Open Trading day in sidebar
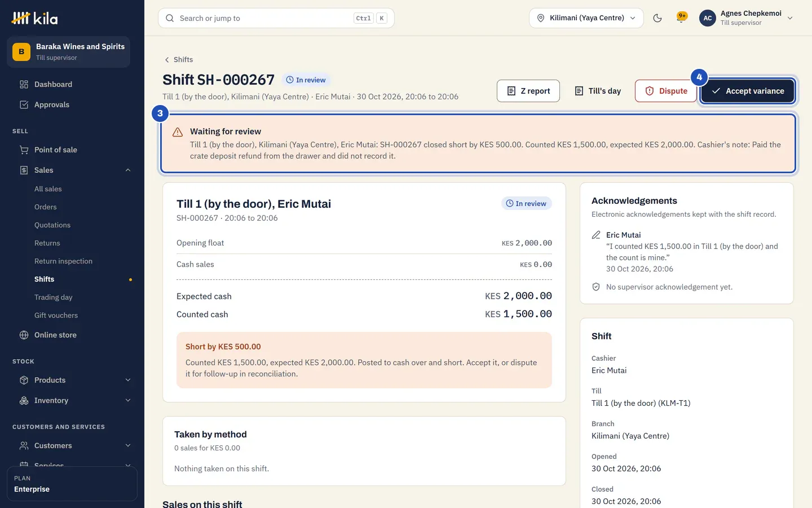The image size is (812, 508). tap(54, 297)
